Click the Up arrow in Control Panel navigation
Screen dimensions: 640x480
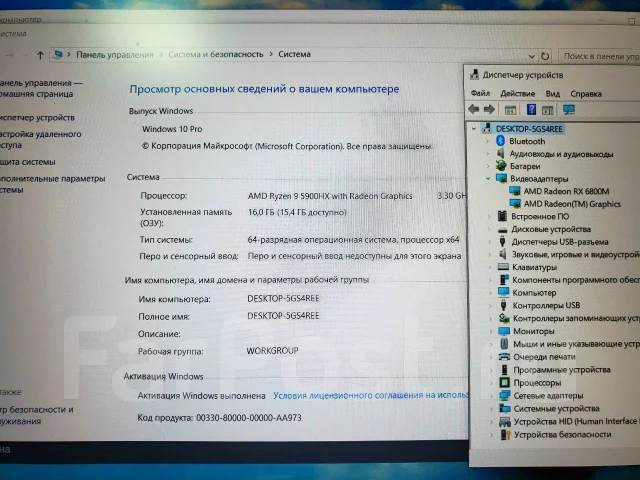click(40, 55)
